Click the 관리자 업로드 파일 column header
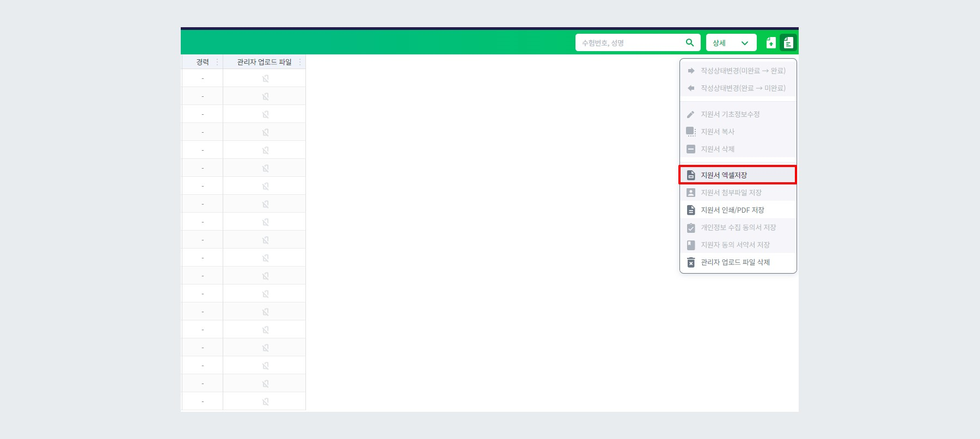The image size is (980, 439). click(264, 62)
